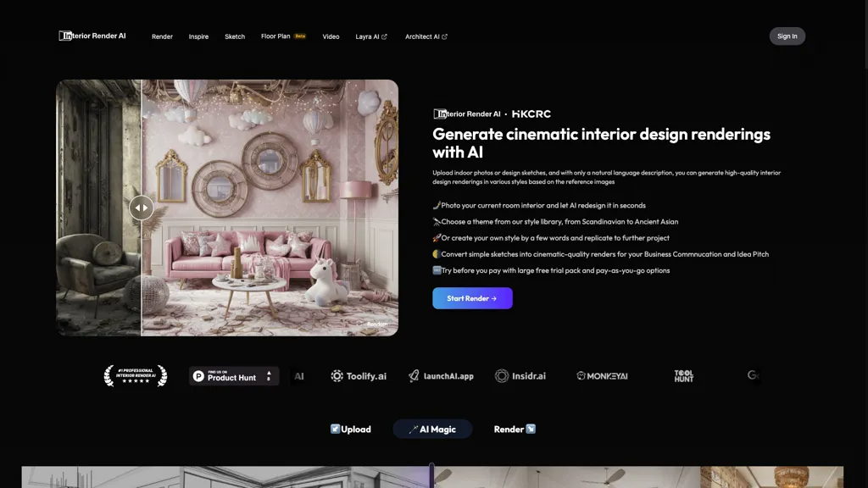Open the Sketch nav item
Image resolution: width=868 pixels, height=488 pixels.
[x=235, y=36]
